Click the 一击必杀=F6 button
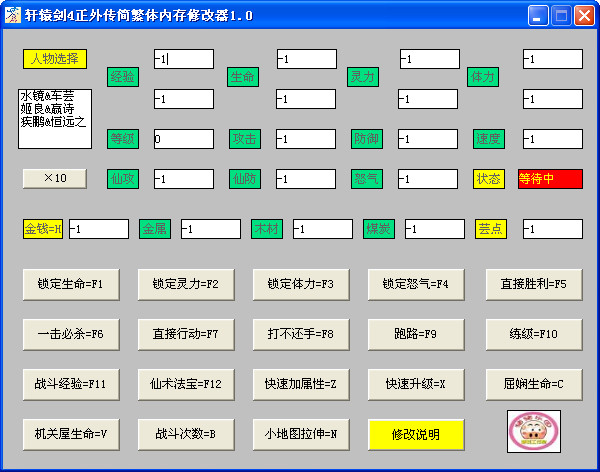Screen dimensions: 600x472 tap(71, 335)
